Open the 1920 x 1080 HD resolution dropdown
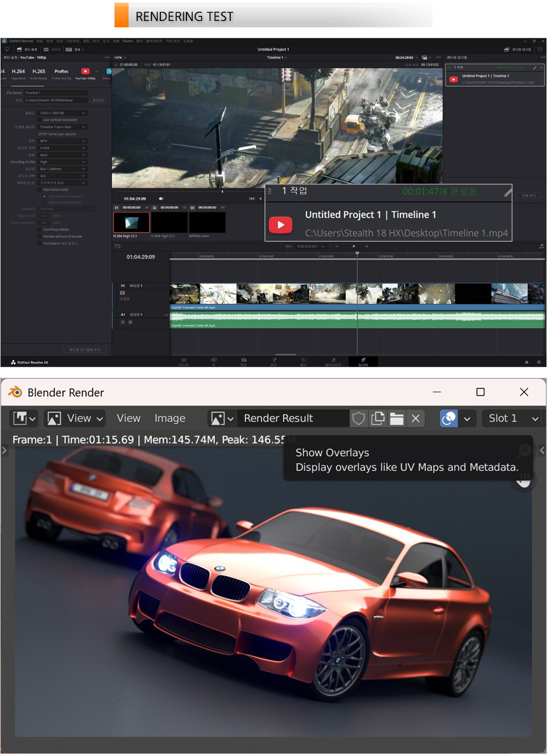547x756 pixels. pos(62,113)
